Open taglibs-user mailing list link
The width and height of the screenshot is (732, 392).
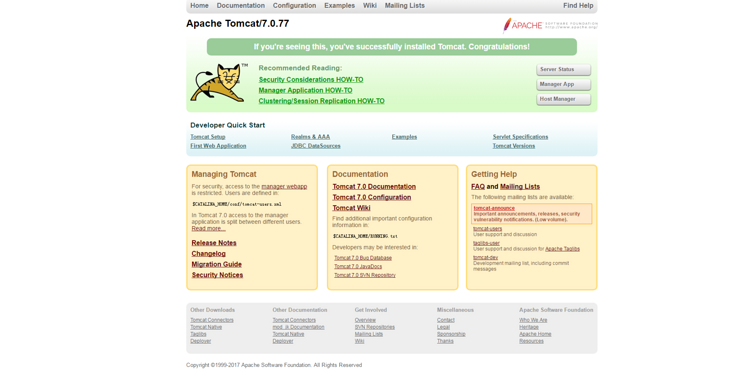pyautogui.click(x=486, y=243)
